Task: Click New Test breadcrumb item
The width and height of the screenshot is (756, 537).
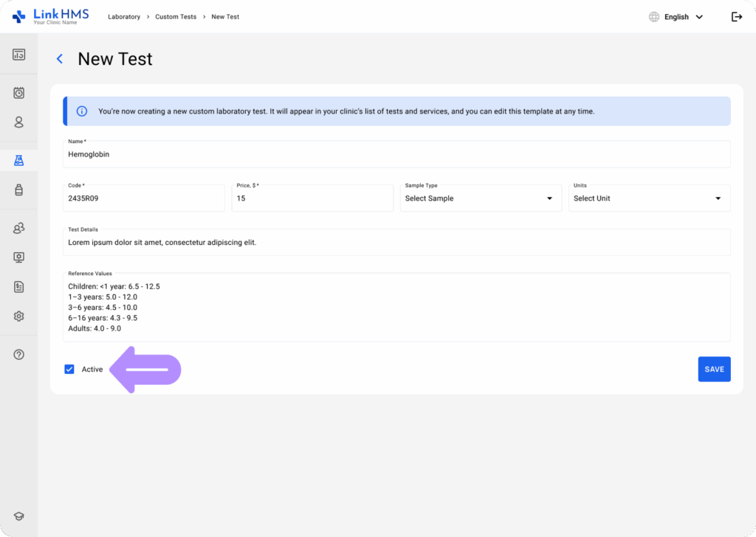Action: 225,17
